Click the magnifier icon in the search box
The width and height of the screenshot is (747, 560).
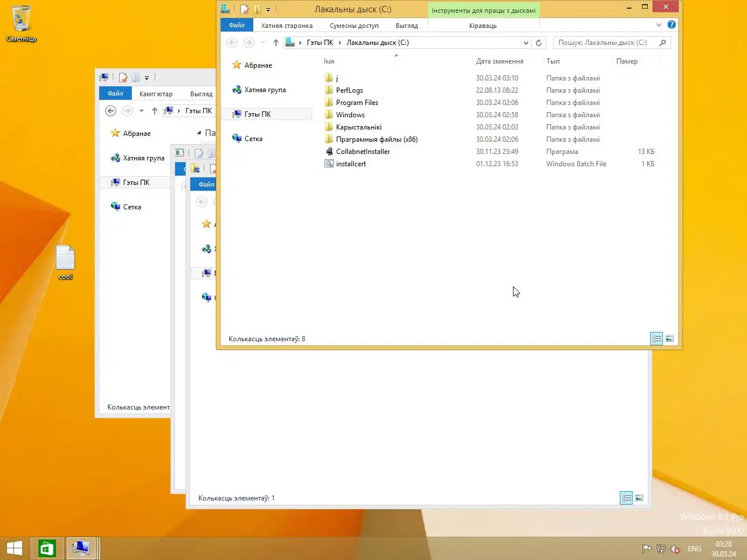coord(662,43)
